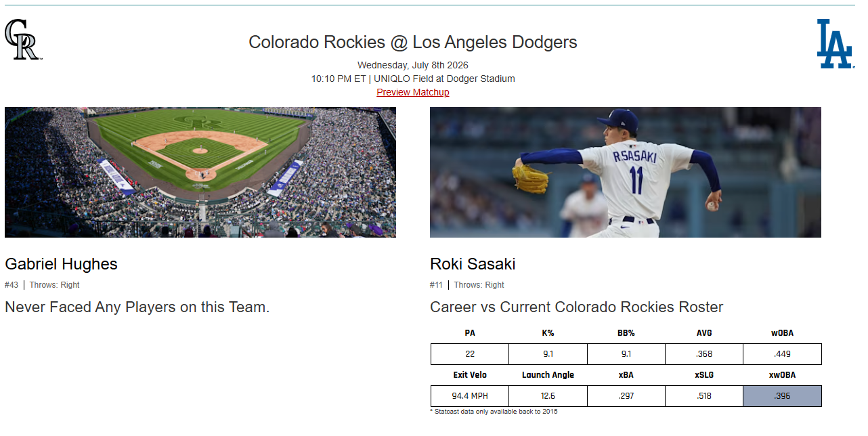The width and height of the screenshot is (868, 436).
Task: Click the K% column header
Action: pos(548,333)
